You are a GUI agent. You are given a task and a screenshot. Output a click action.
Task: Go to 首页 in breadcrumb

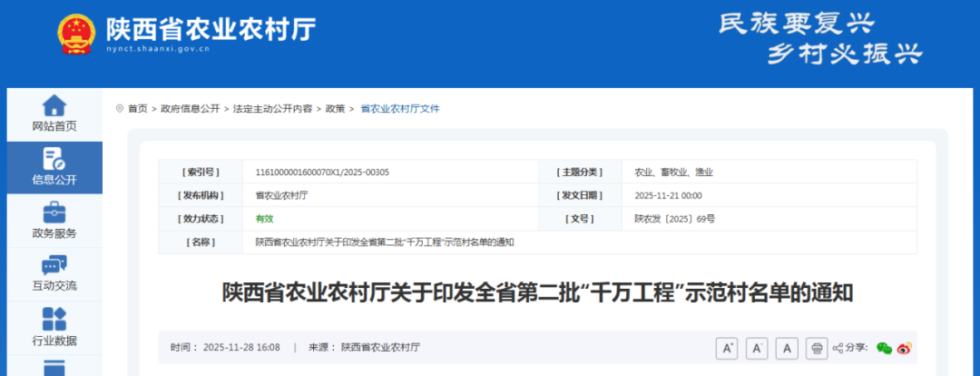pos(137,108)
